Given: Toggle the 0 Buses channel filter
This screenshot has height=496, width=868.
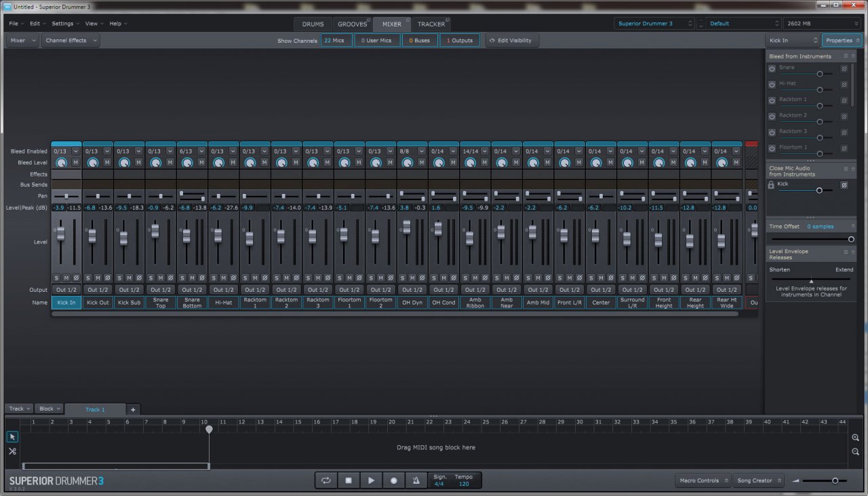Looking at the screenshot, I should pos(420,40).
